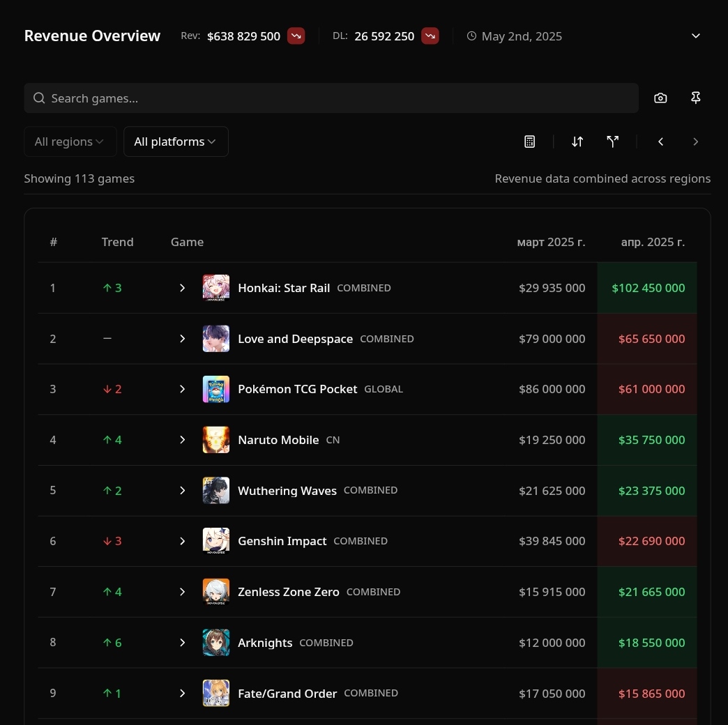
Task: Expand the Fate/Grand Order row
Action: tap(183, 693)
